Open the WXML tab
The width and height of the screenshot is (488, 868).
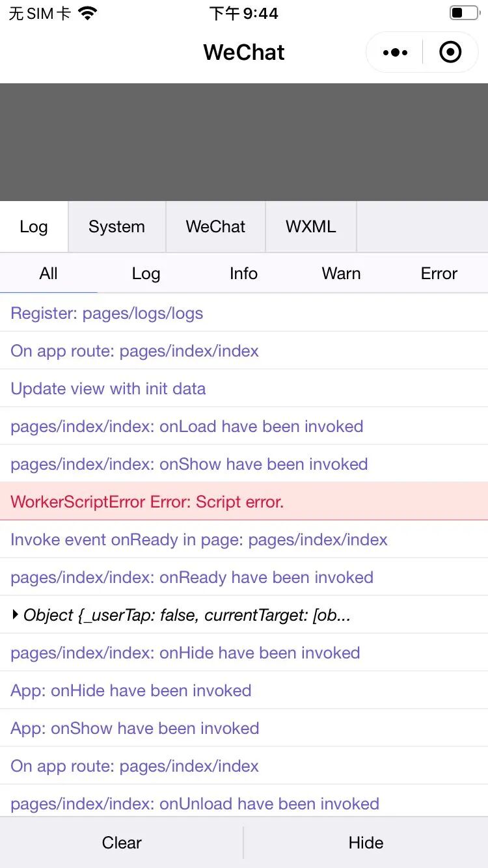(311, 226)
